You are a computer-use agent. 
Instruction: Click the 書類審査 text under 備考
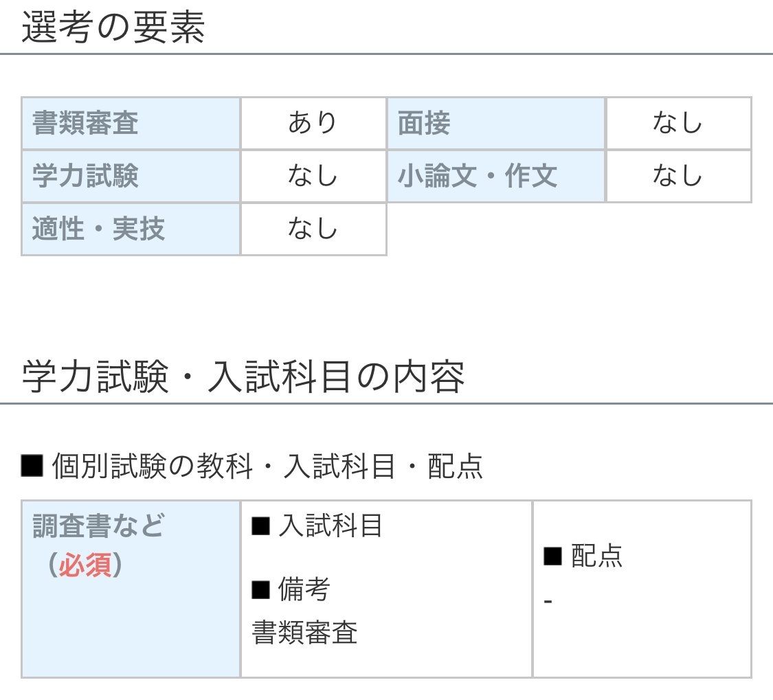pos(304,633)
